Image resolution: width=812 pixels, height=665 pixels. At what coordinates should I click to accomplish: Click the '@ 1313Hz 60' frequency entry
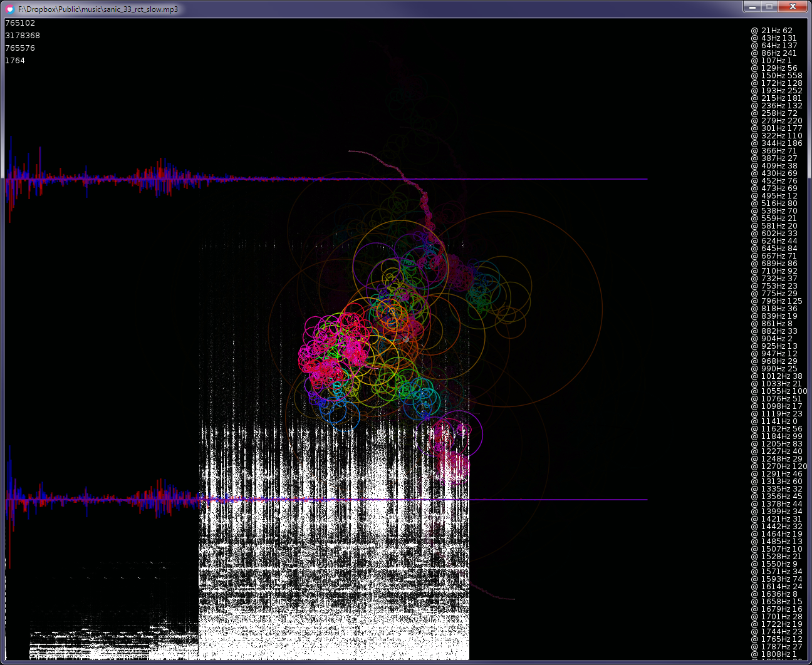point(777,482)
